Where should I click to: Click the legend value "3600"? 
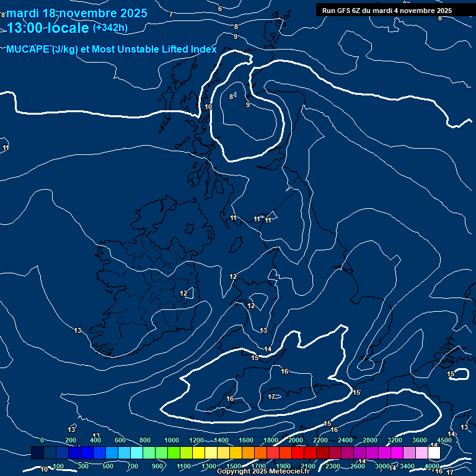point(420,440)
